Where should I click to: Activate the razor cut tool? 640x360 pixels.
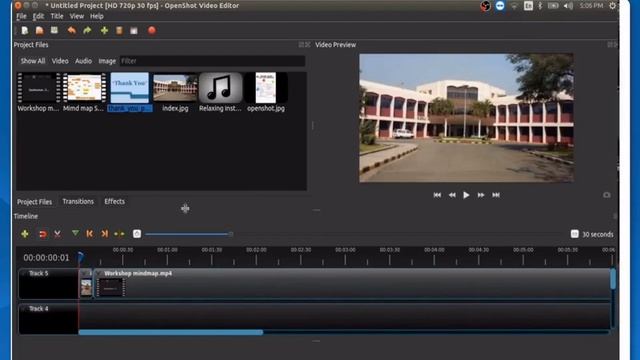(x=58, y=234)
